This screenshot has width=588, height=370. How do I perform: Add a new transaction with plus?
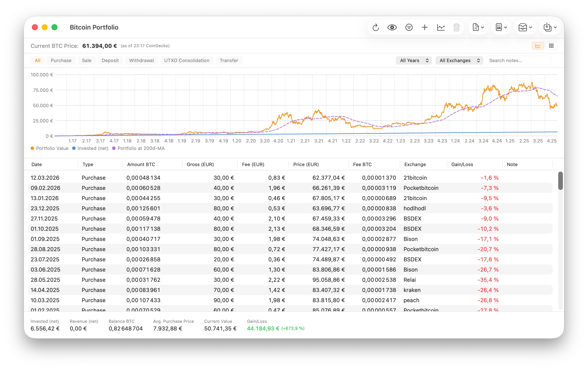[x=425, y=27]
